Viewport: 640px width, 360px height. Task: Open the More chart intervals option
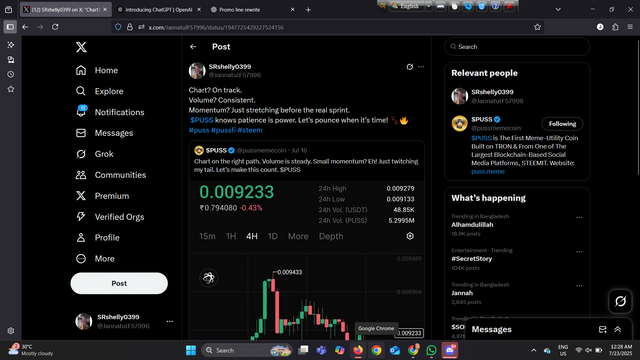[298, 236]
